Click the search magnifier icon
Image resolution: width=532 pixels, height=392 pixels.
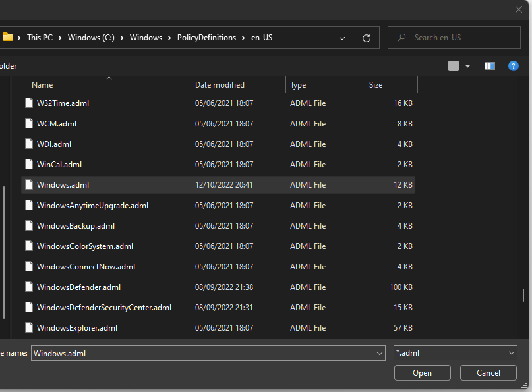[401, 38]
